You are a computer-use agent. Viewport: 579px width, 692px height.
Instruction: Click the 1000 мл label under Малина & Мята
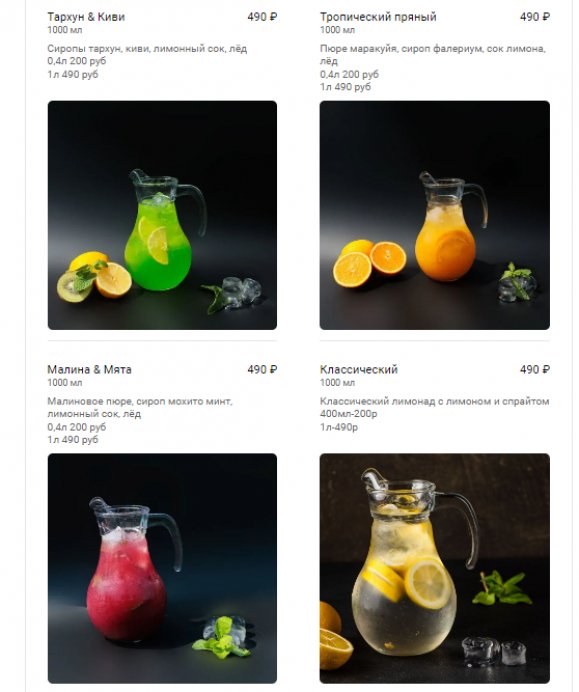pyautogui.click(x=64, y=383)
